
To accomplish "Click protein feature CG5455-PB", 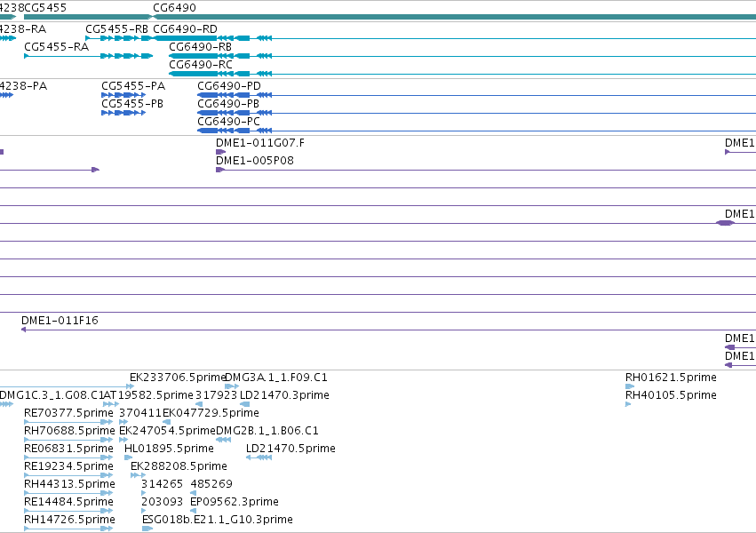I will [x=123, y=113].
